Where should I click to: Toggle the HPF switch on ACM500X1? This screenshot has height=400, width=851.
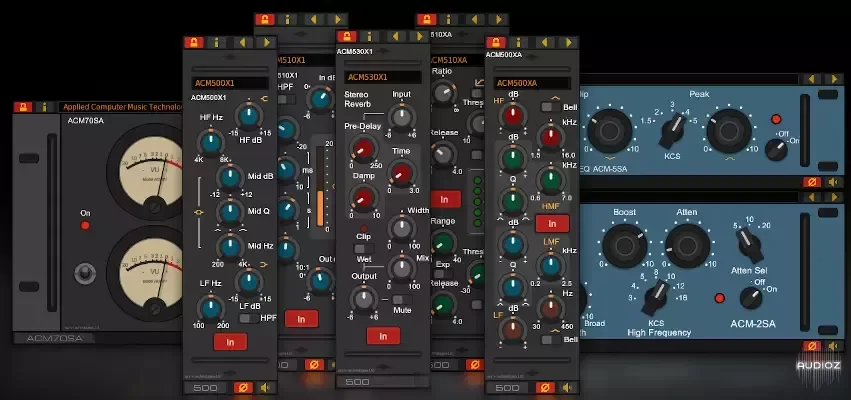coord(249,319)
